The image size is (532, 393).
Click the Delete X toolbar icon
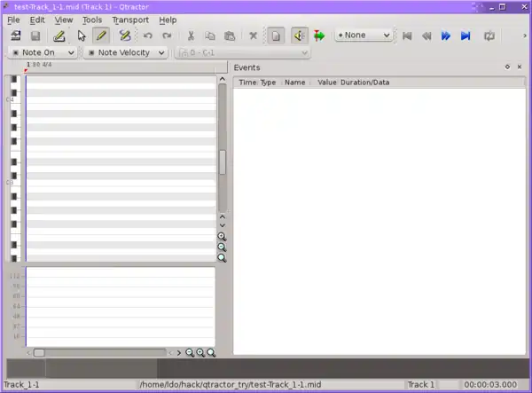253,36
